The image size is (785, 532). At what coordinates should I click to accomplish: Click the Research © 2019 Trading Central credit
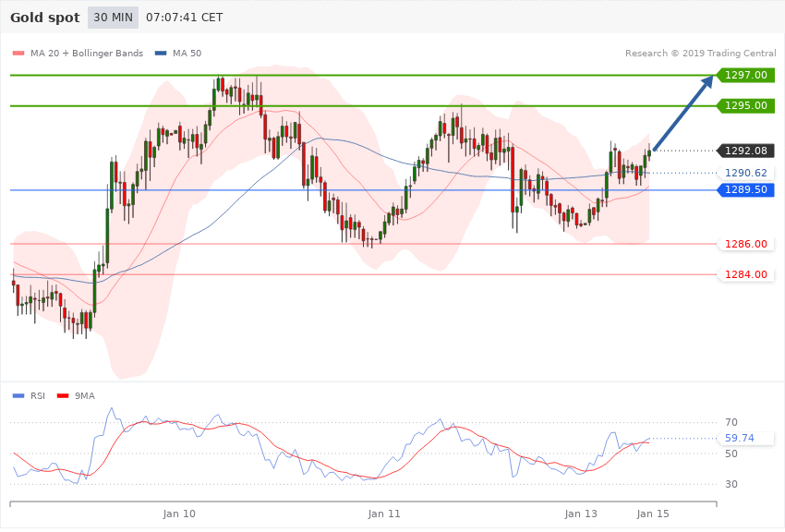(x=700, y=53)
